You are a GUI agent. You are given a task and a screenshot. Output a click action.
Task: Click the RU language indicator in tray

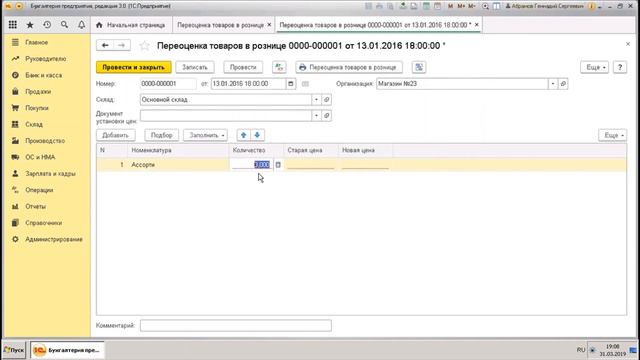coord(581,350)
